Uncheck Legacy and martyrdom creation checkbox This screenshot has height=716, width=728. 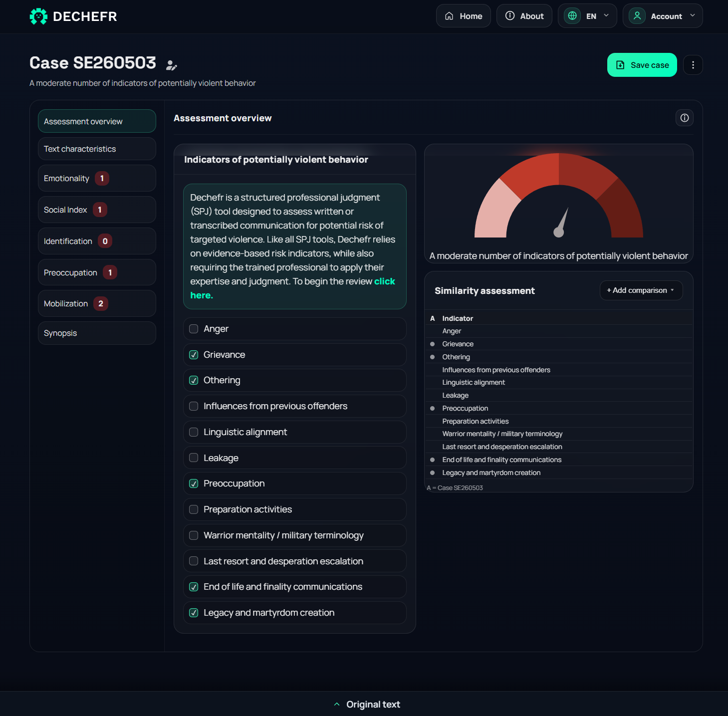coord(194,613)
